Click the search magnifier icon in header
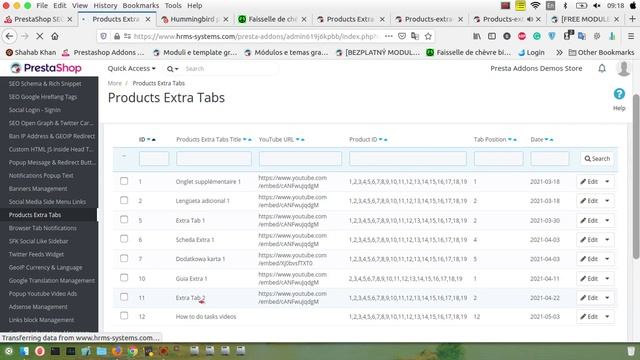Viewport: 640px width, 360px height. point(170,69)
